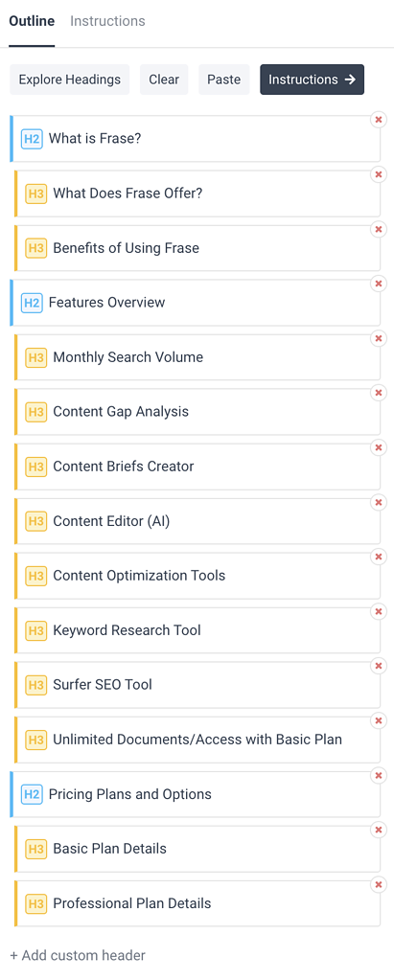This screenshot has width=394, height=980.
Task: Switch to the Instructions tab
Action: (107, 21)
